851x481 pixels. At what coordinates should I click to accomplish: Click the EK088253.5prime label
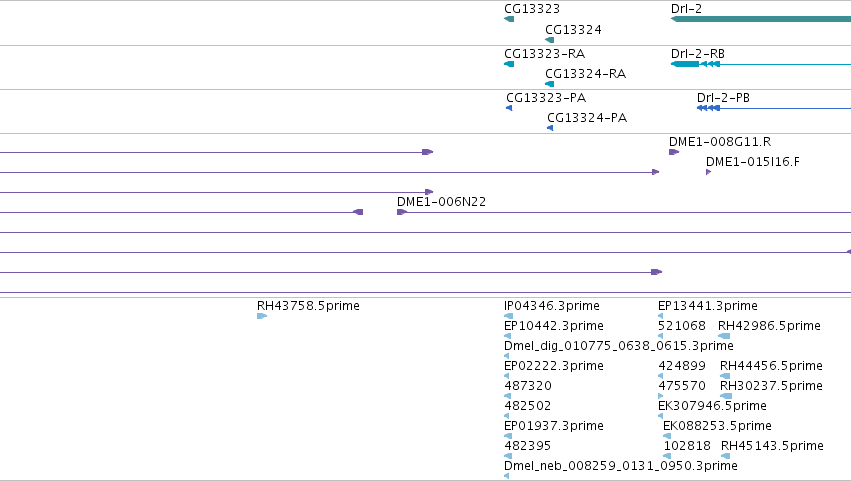[717, 426]
